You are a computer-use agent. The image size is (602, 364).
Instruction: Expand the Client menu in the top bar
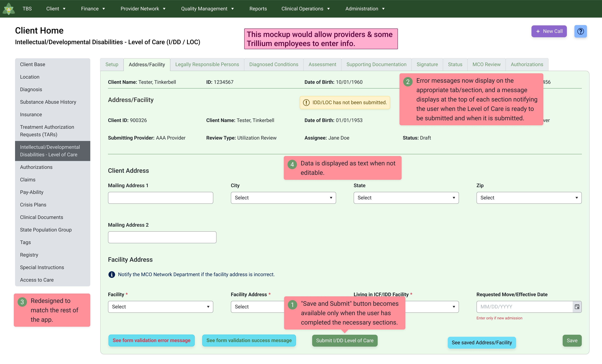tap(56, 9)
